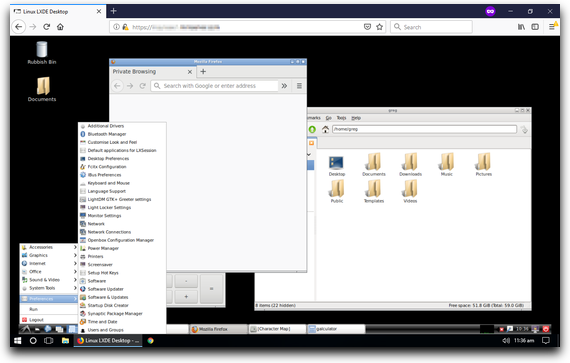
Task: Expand the Accessories submenu
Action: (x=49, y=247)
